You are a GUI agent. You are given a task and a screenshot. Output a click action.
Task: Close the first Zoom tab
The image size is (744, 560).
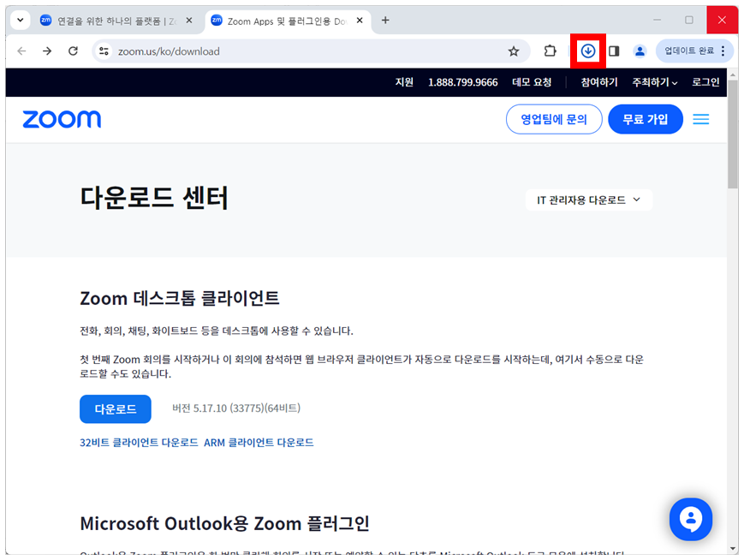189,21
